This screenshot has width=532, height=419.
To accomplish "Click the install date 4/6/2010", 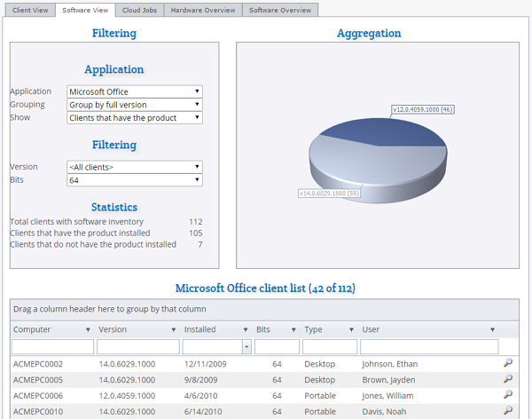I will click(201, 396).
